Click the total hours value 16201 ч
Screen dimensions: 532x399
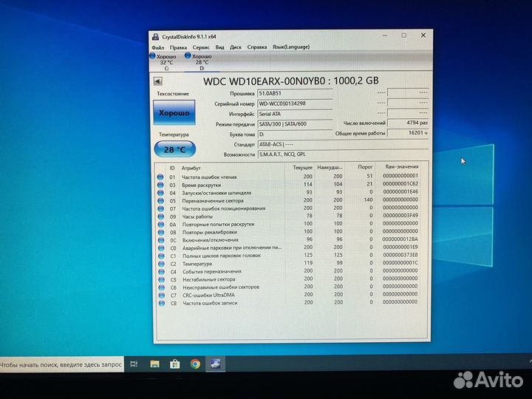(x=408, y=133)
